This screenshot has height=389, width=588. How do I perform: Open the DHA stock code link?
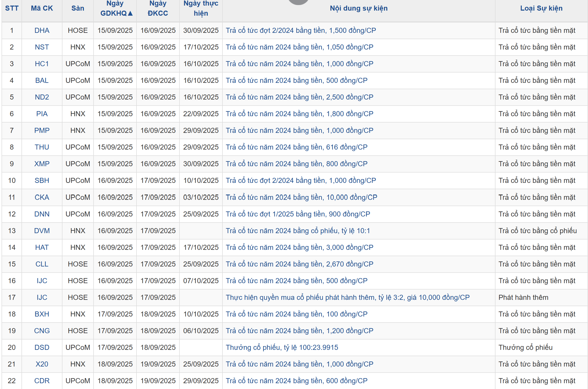[x=42, y=30]
